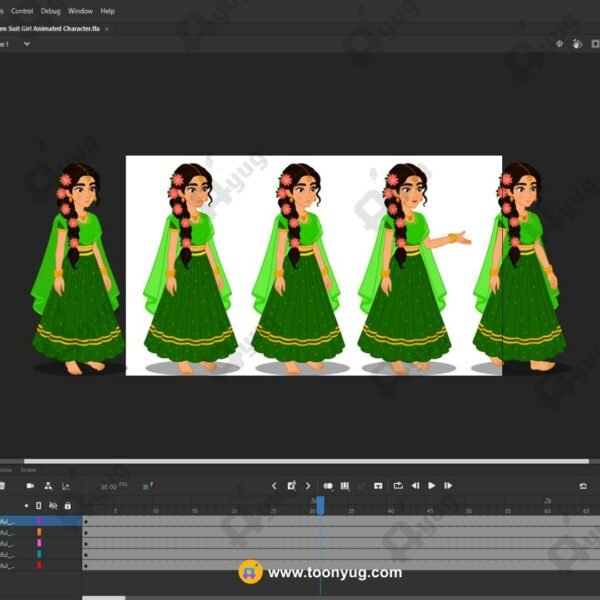Select the Animated Character.fla document tab
600x600 pixels.
click(50, 29)
